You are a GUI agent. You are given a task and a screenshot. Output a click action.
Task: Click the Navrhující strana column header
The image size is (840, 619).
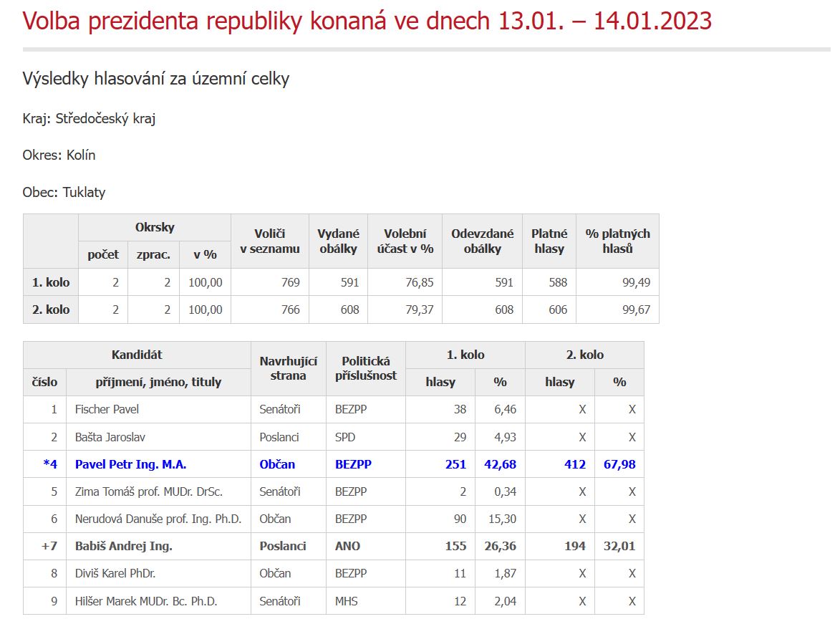click(288, 369)
